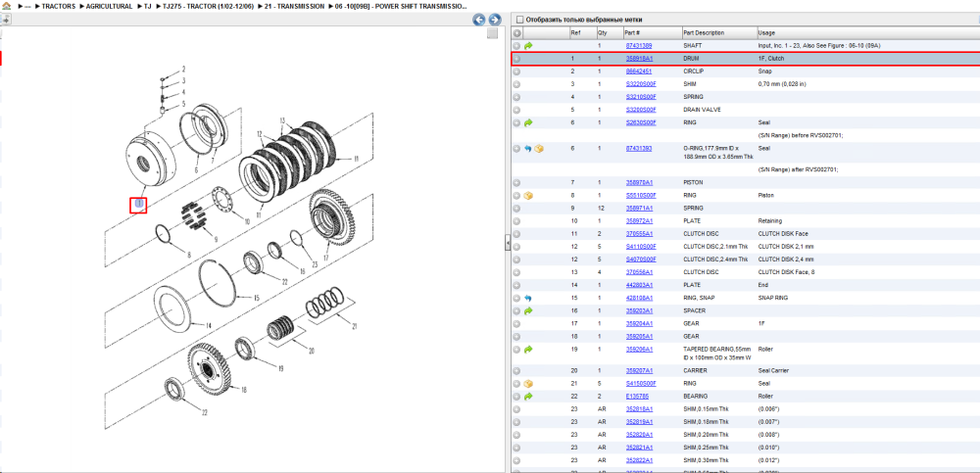Click the small square button above diagram
This screenshot has height=473, width=980.
[x=493, y=33]
